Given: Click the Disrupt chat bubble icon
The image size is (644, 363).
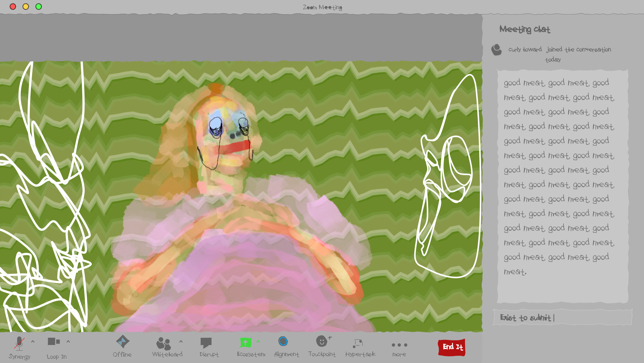Looking at the screenshot, I should pos(206,343).
